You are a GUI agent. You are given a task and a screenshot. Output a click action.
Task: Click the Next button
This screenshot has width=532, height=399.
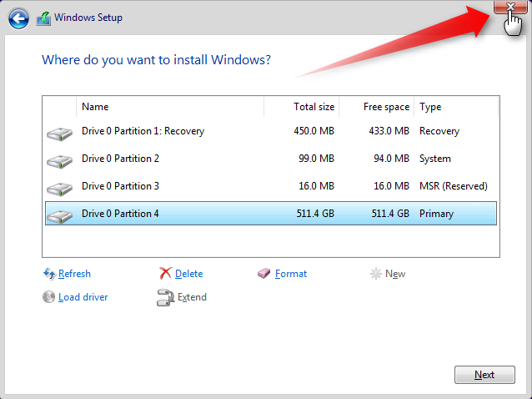pyautogui.click(x=484, y=375)
